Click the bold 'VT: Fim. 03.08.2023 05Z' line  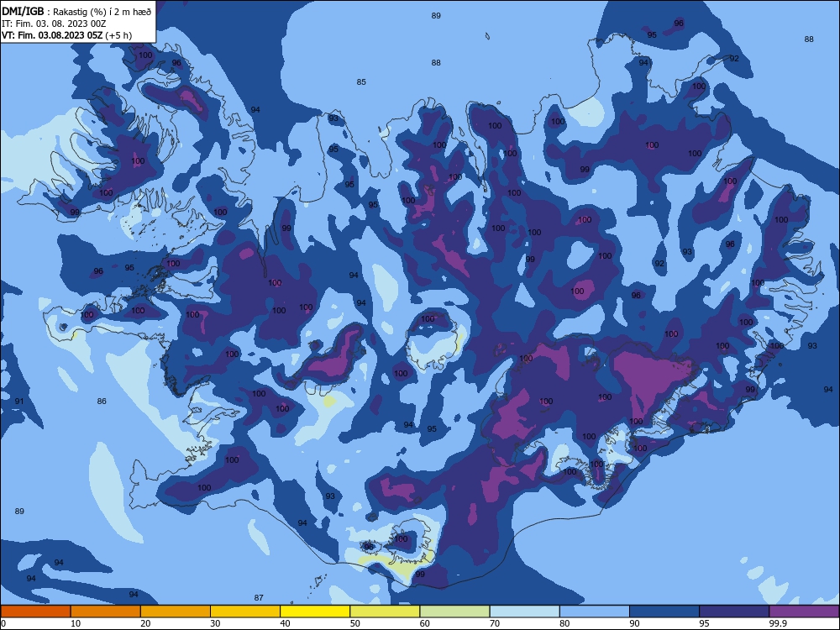click(x=52, y=35)
